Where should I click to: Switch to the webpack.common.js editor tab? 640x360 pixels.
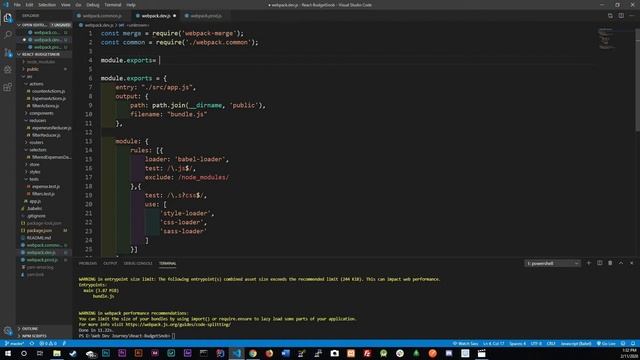coord(102,16)
